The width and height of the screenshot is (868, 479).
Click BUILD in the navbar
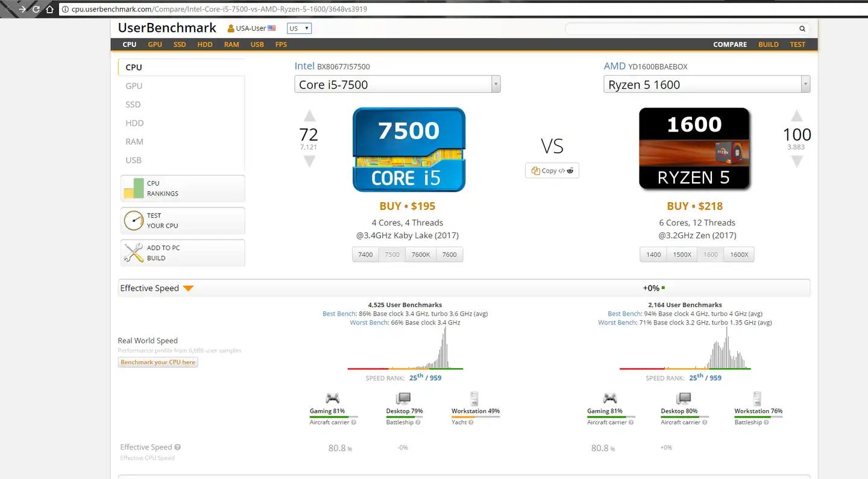click(x=769, y=45)
